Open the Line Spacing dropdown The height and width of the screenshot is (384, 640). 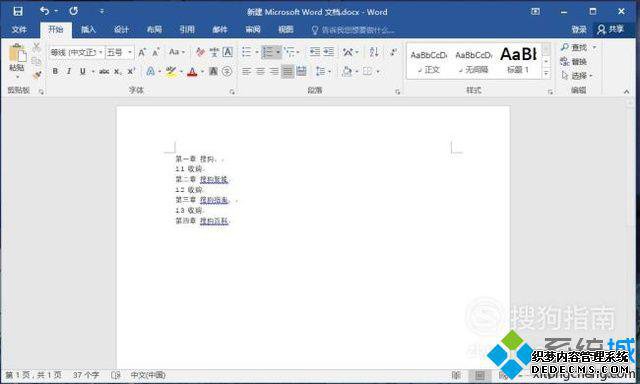tap(323, 71)
